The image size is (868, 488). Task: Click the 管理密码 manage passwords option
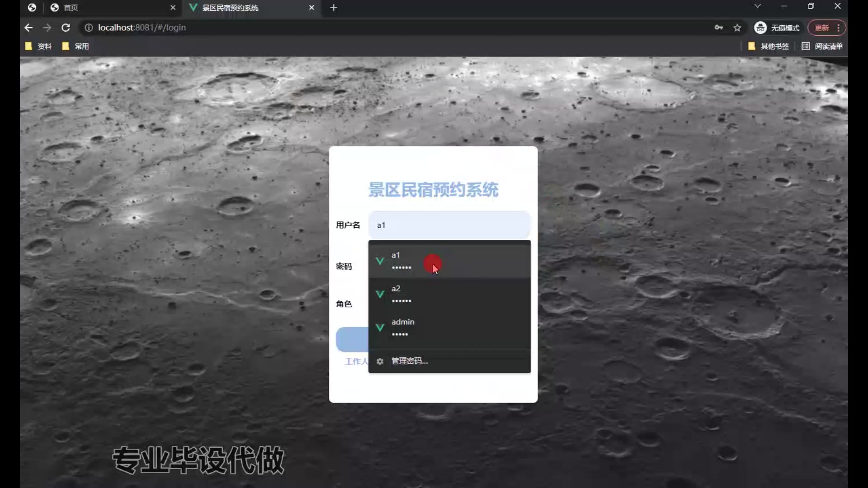409,361
